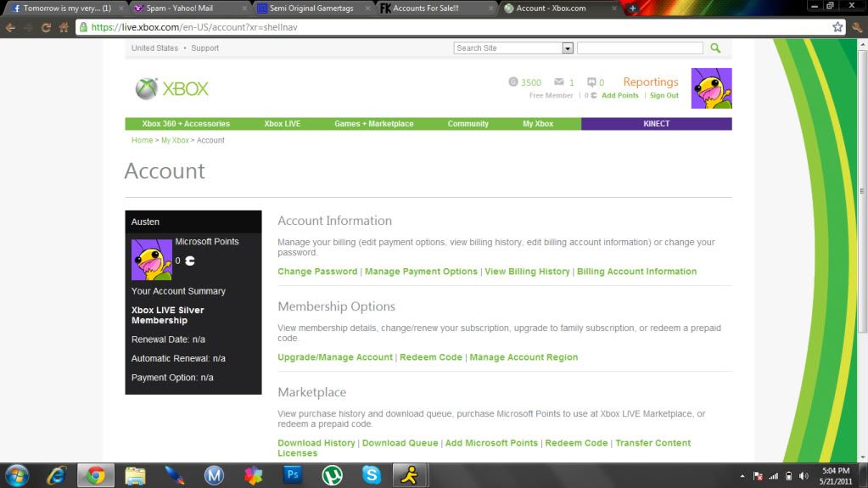Click Add Points in the header
The width and height of the screenshot is (868, 488).
620,95
